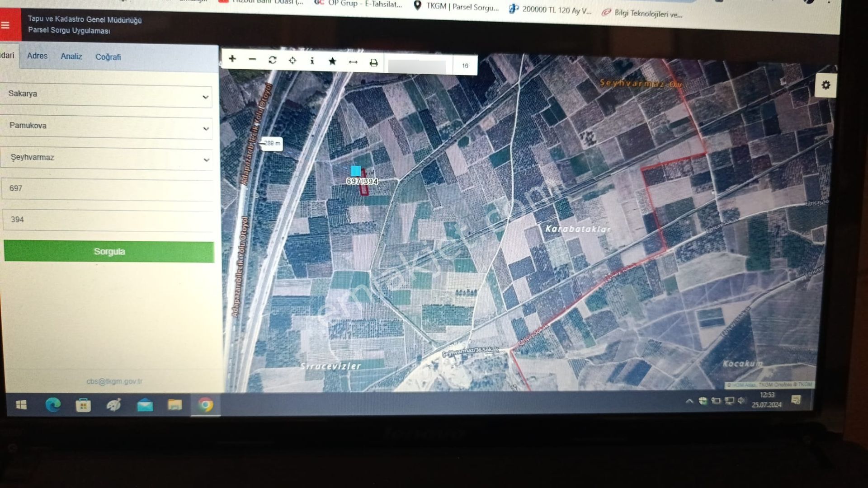Open the Coğrafi tab
The height and width of the screenshot is (488, 868).
coord(108,57)
